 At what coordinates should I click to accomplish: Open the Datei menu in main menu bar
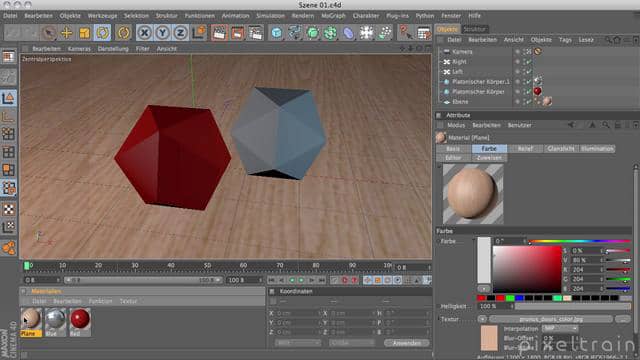(10, 16)
